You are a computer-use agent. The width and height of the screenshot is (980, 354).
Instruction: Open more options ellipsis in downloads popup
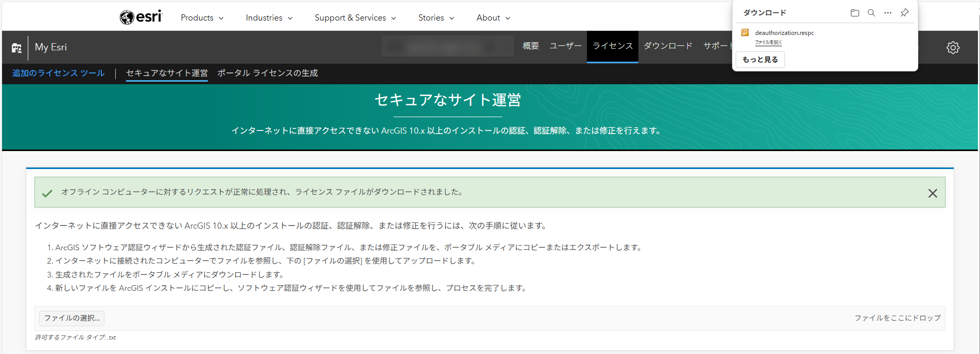(887, 13)
